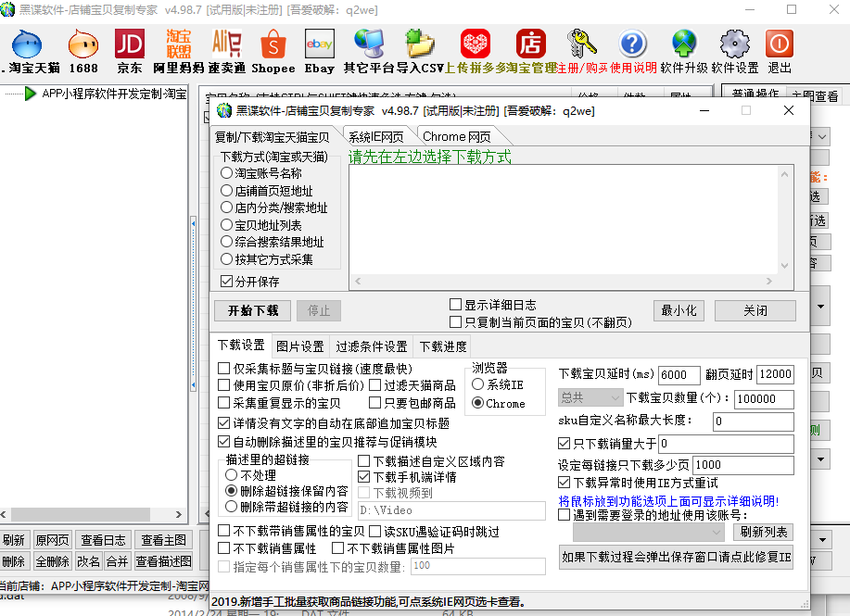Expand the login account dropdown
This screenshot has width=850, height=616.
tap(716, 533)
